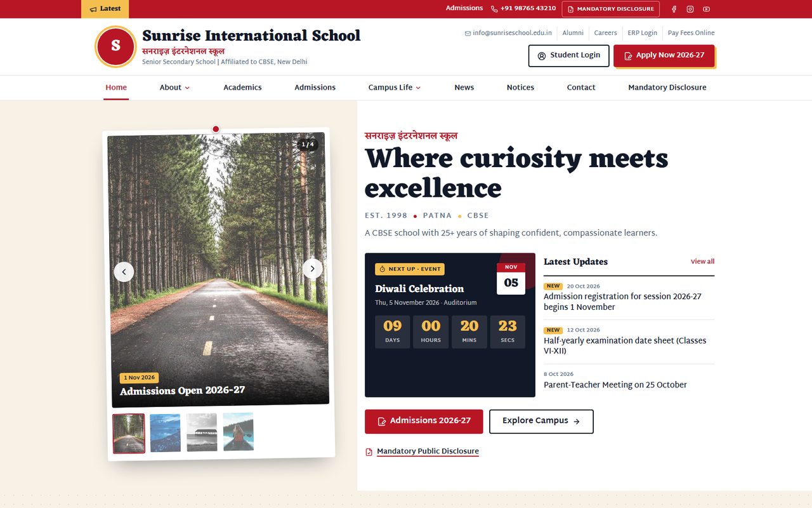Expand the Campus Life dropdown menu
Image resolution: width=812 pixels, height=508 pixels.
pos(395,88)
